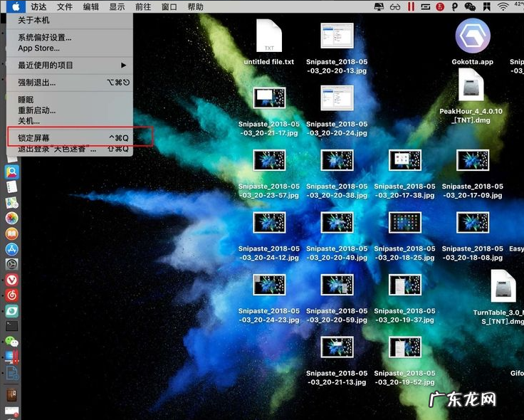
Task: Click 睡眠 in the Apple menu
Action: click(26, 100)
